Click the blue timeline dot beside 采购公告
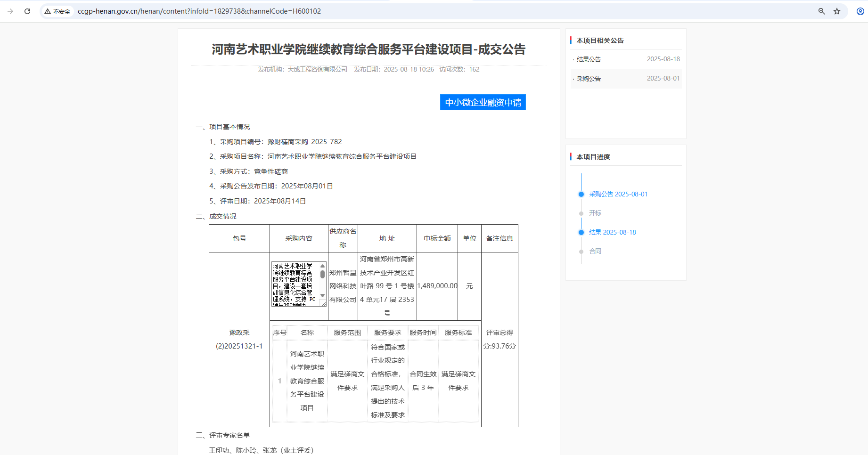 [x=581, y=194]
